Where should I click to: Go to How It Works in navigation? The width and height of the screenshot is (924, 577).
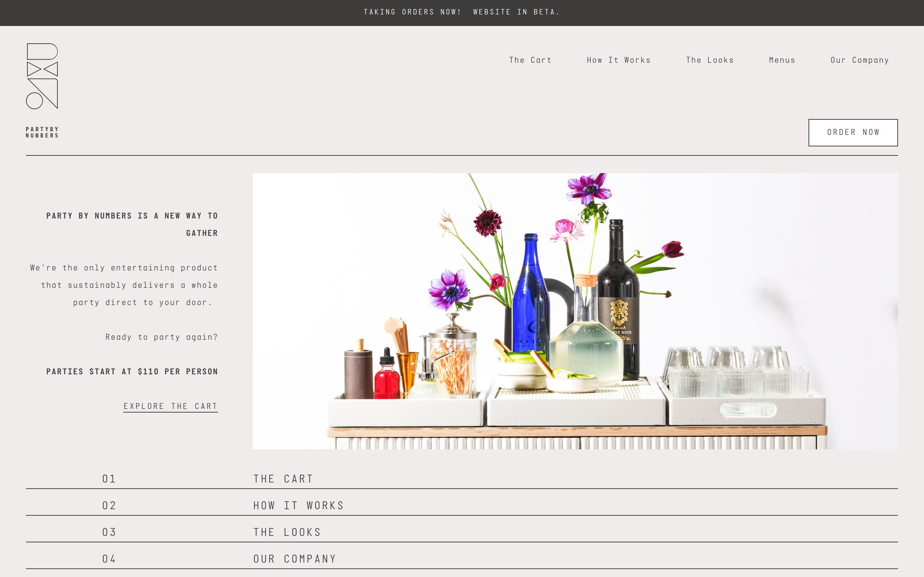(x=619, y=60)
